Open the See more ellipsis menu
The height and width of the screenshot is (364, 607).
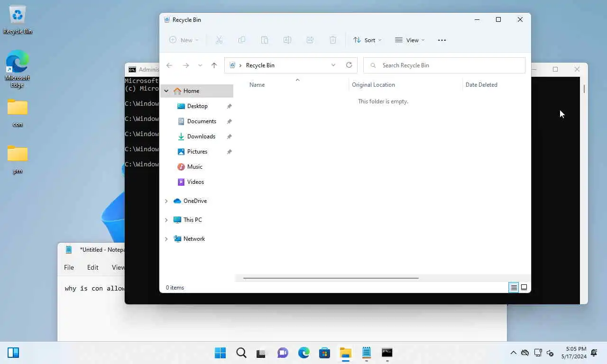point(442,40)
